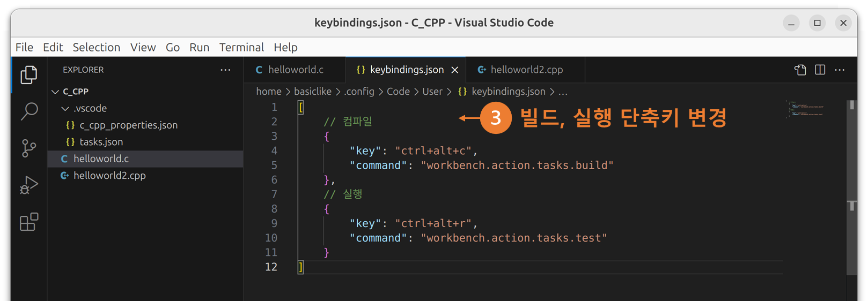Click the JSON icon beside c_cpp_properties.json
Screen dimensions: 868x301
pos(70,125)
